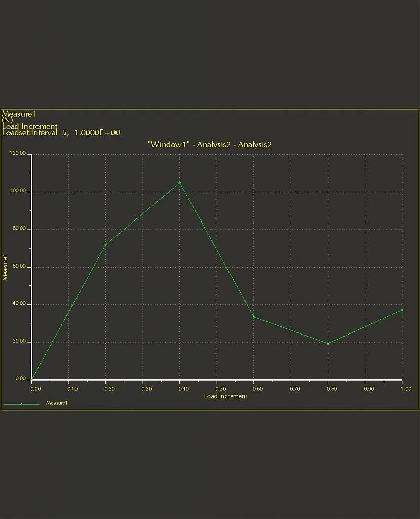Click the data point at load increment 0.60

pos(254,317)
